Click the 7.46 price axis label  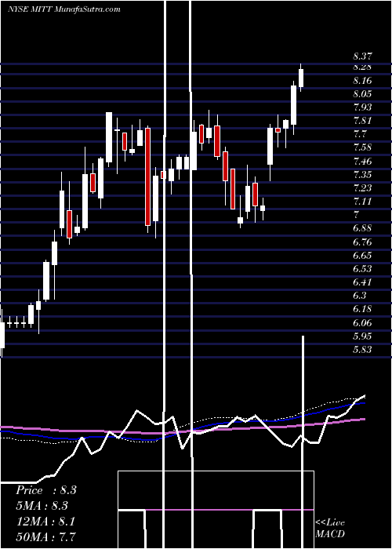pyautogui.click(x=362, y=162)
